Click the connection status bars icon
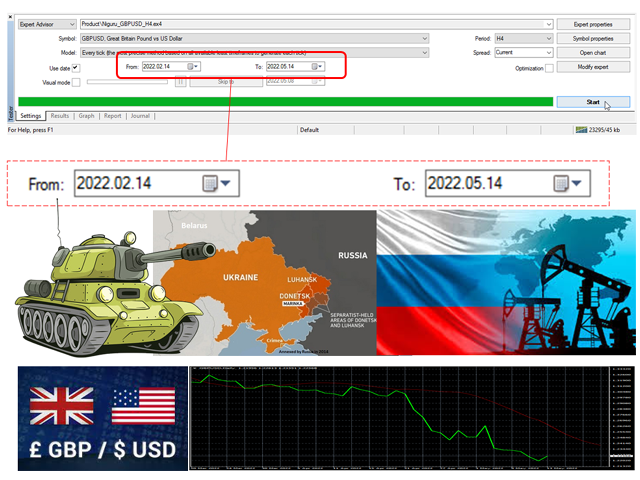This screenshot has height=480, width=640. tap(582, 130)
